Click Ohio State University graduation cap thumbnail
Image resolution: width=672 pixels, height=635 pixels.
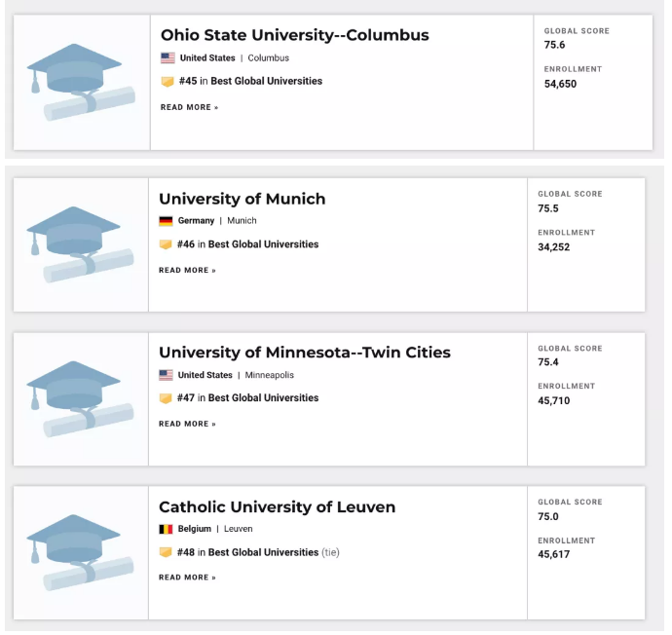tap(81, 82)
